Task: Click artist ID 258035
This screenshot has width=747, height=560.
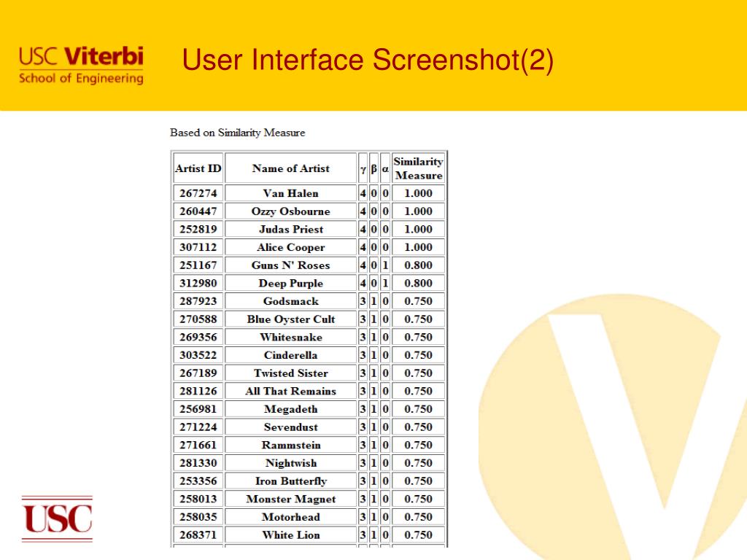Action: click(x=198, y=517)
